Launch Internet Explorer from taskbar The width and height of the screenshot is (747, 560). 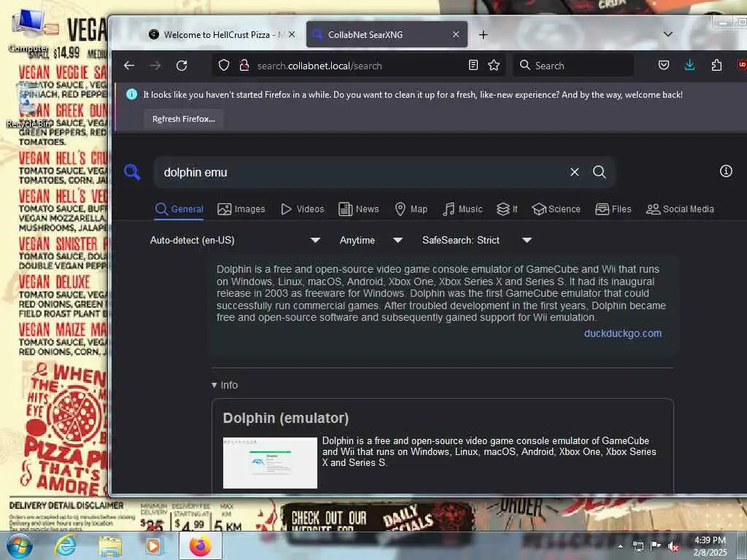[65, 546]
